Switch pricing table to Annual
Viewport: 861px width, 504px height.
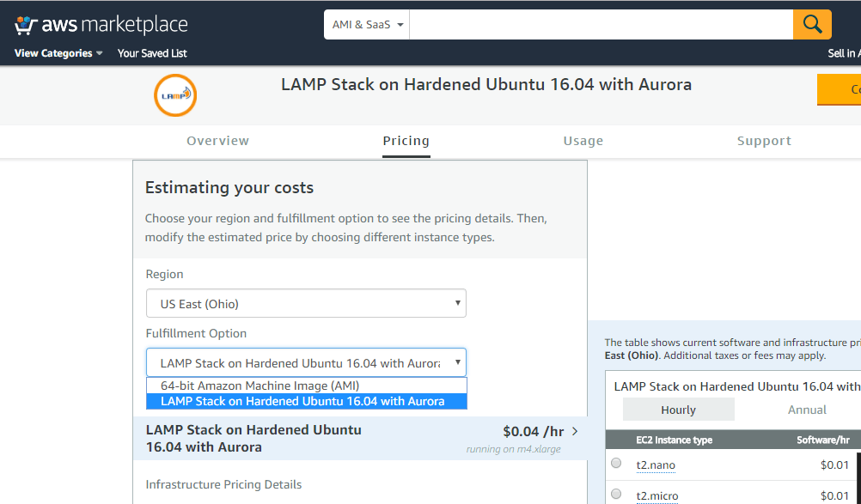coord(807,410)
